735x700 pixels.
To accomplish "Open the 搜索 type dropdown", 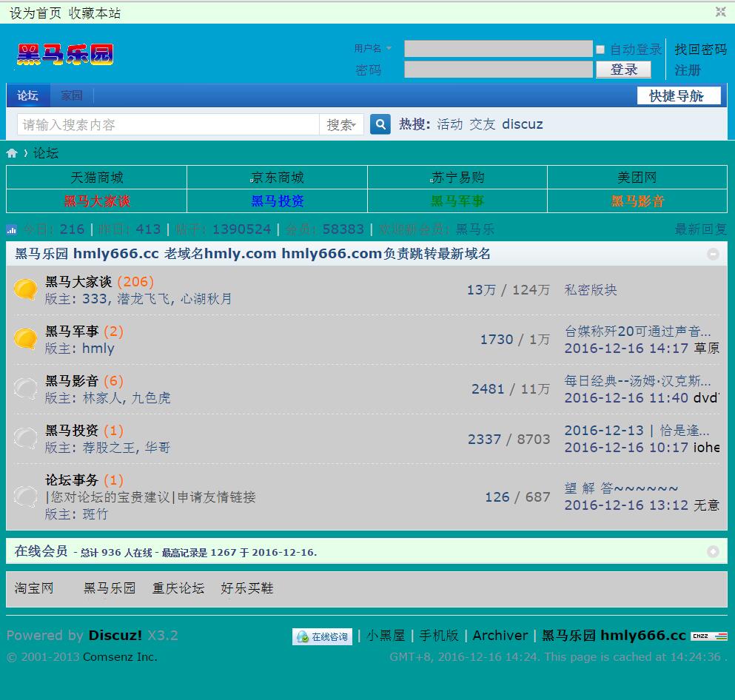I will pos(341,124).
